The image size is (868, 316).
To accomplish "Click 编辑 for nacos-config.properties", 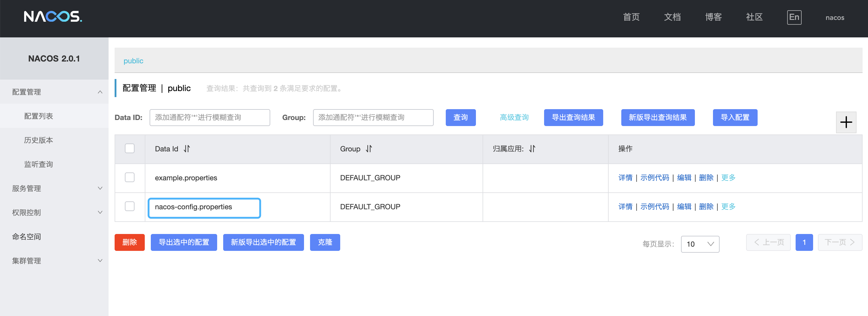I will [684, 207].
